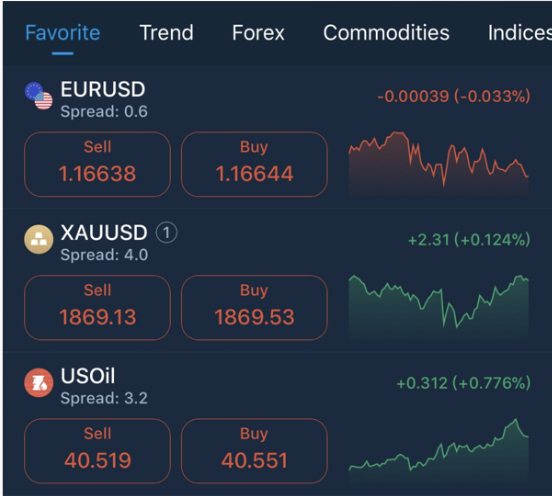Buy USOil at 40.551
This screenshot has height=496, width=552.
[x=254, y=451]
